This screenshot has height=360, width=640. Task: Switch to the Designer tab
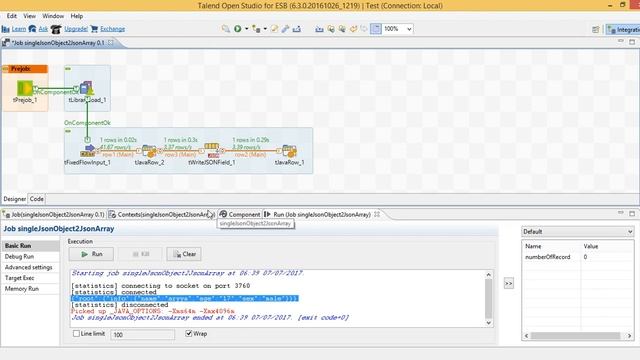(15, 199)
